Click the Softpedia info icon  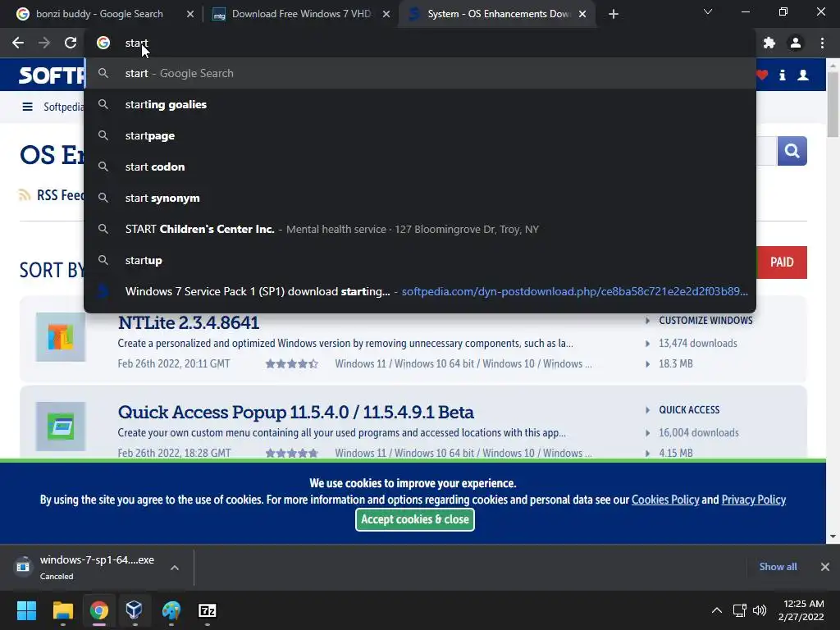(x=782, y=75)
